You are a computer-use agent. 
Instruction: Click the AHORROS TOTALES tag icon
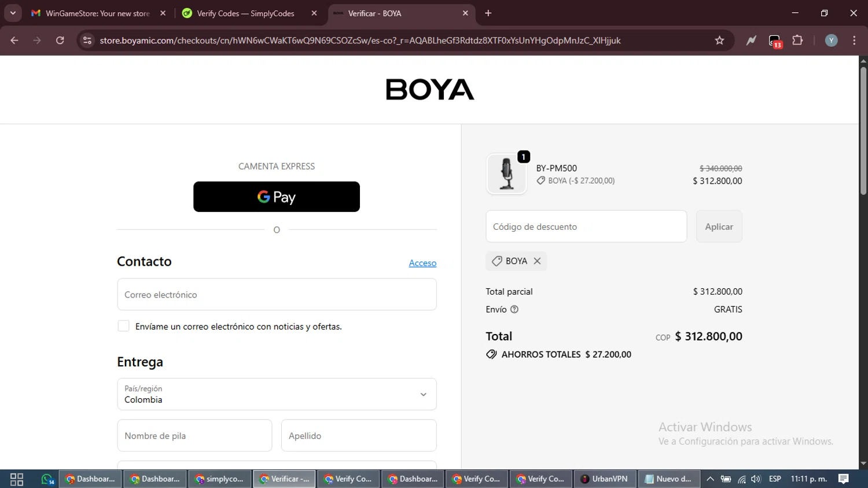(491, 354)
